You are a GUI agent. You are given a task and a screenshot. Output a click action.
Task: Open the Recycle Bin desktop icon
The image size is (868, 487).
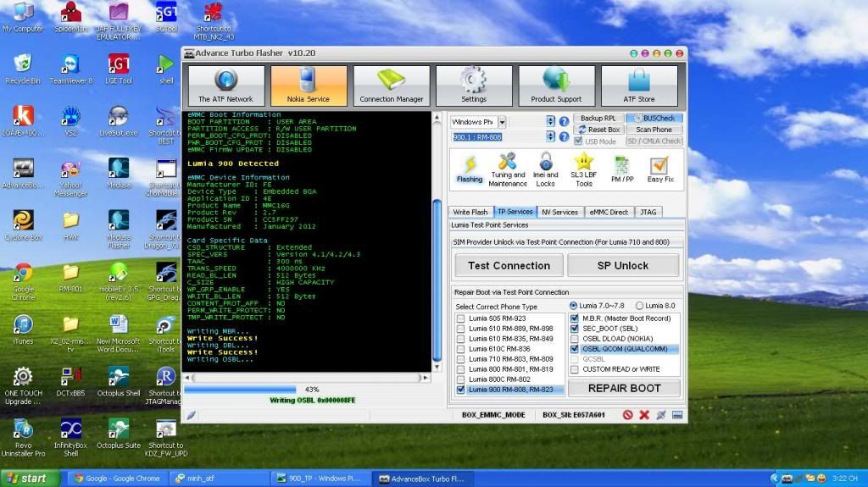[23, 69]
